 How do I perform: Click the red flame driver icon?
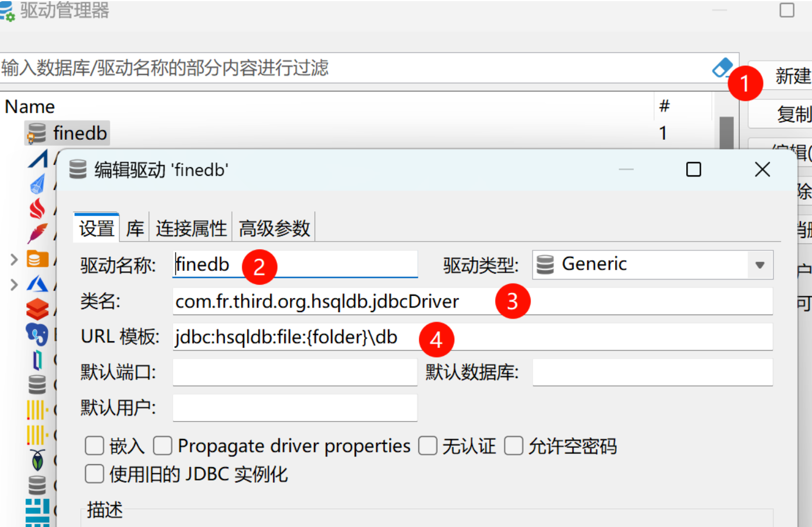pos(37,208)
